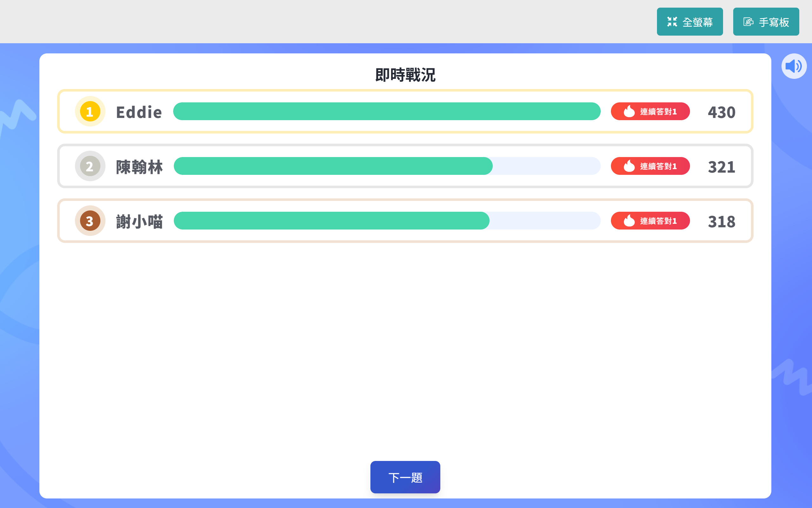Click the score 430
The image size is (812, 508).
pos(721,112)
